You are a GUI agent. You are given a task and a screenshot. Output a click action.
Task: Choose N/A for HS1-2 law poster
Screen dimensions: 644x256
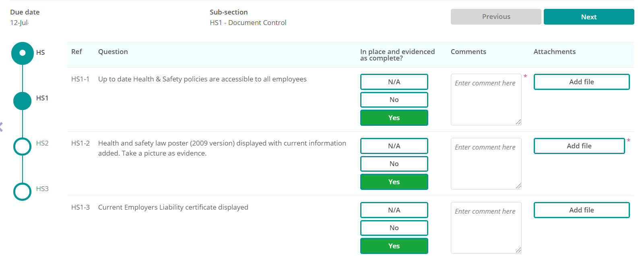[394, 146]
